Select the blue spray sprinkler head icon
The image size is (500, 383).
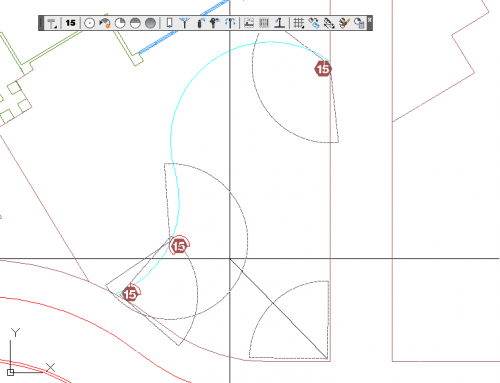[x=184, y=23]
